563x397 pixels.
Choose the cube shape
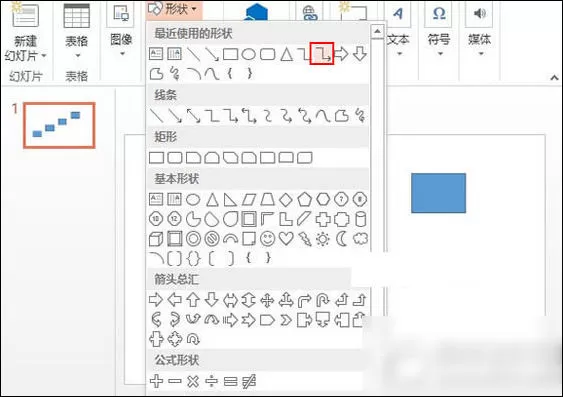156,239
